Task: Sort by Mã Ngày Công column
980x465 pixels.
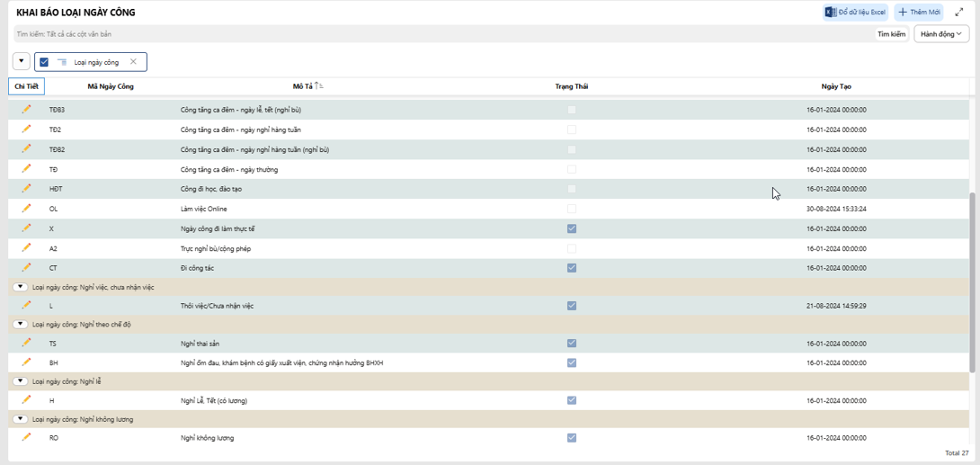Action: coord(111,86)
